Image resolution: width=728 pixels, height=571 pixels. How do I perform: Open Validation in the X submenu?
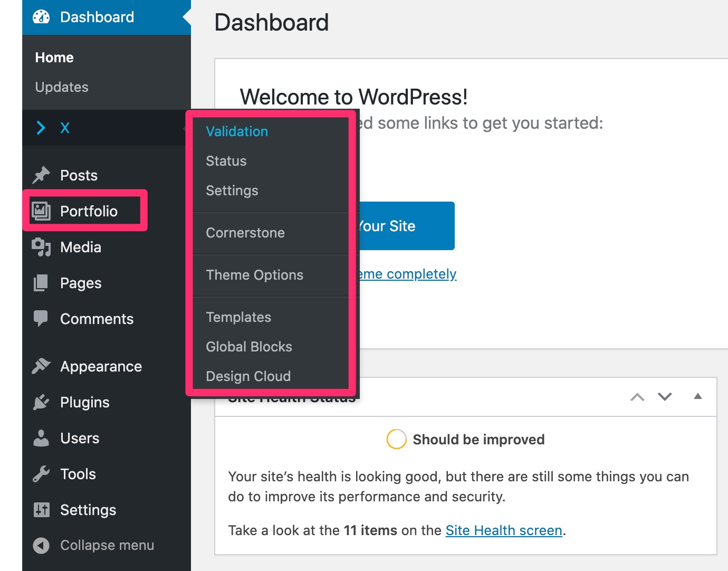237,131
